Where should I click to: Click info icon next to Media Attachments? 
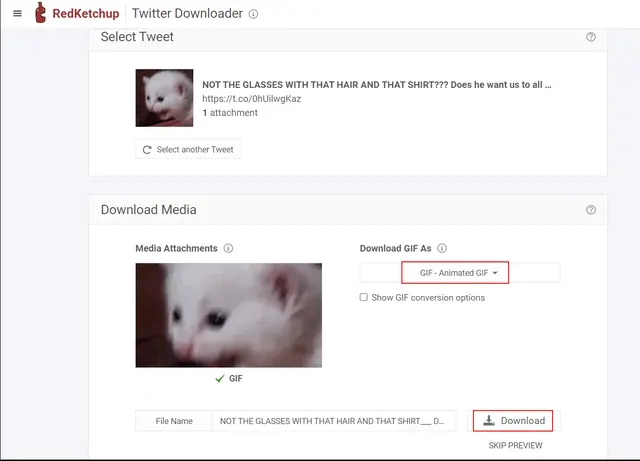pos(228,248)
